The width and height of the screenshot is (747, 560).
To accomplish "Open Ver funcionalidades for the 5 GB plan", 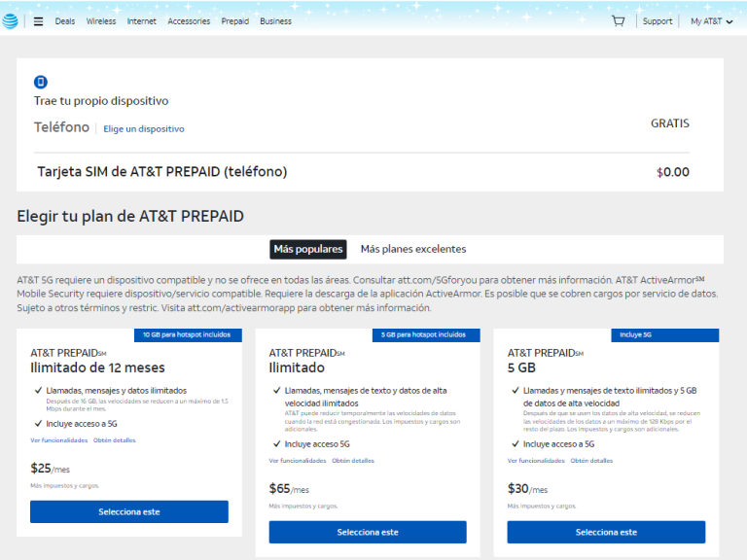I will pyautogui.click(x=535, y=461).
